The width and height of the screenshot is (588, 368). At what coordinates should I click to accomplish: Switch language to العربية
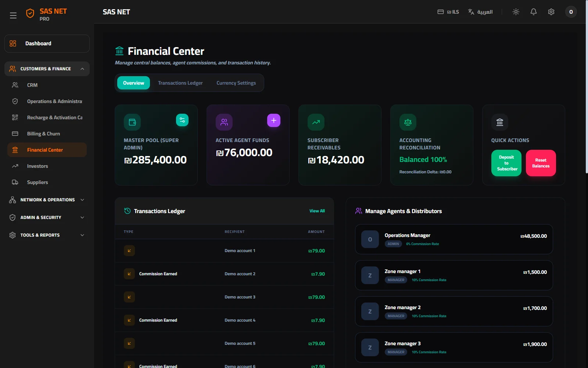click(480, 12)
